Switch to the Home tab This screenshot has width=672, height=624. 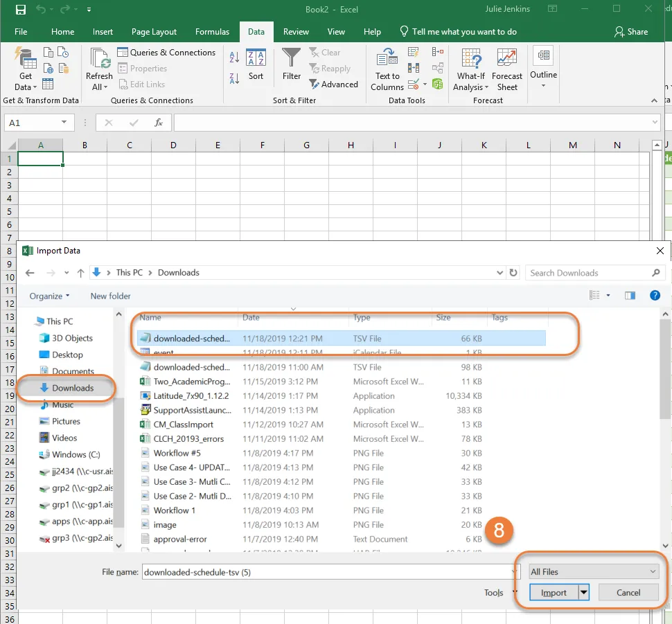pyautogui.click(x=62, y=32)
